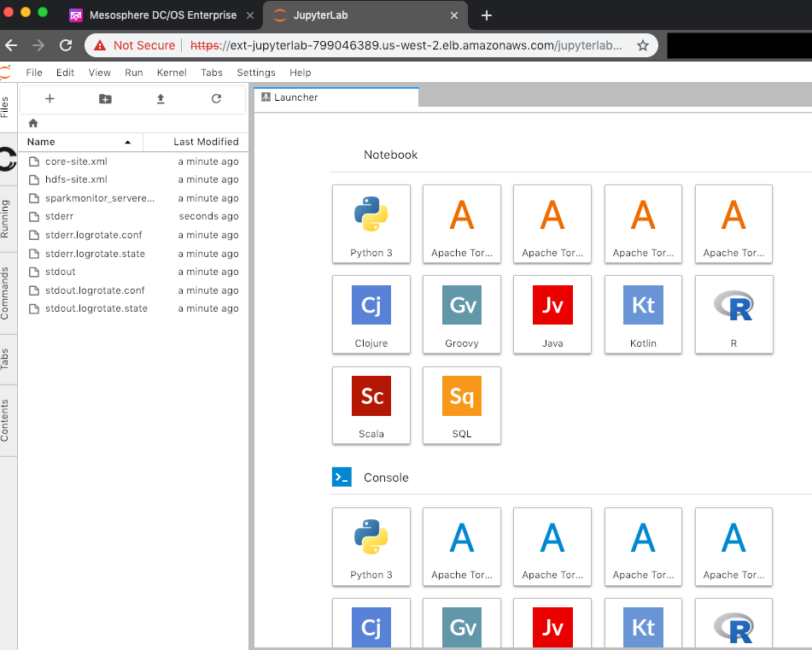Reload the browser page
This screenshot has height=650, width=812.
66,45
